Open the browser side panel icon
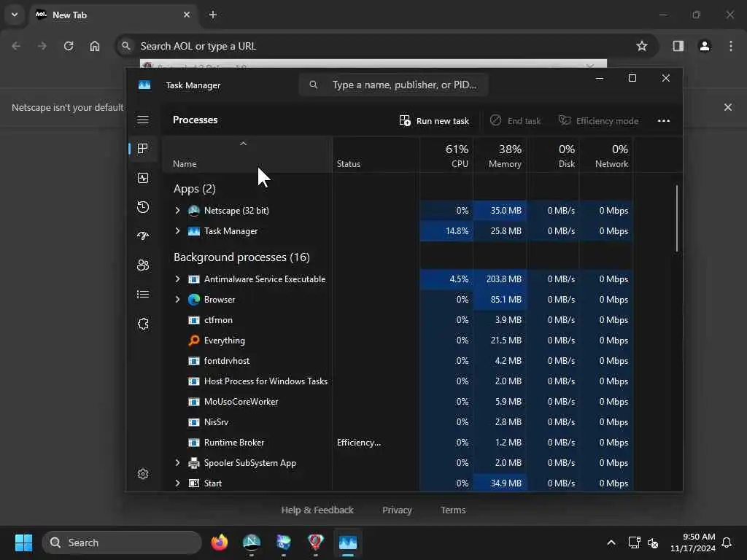 coord(678,46)
